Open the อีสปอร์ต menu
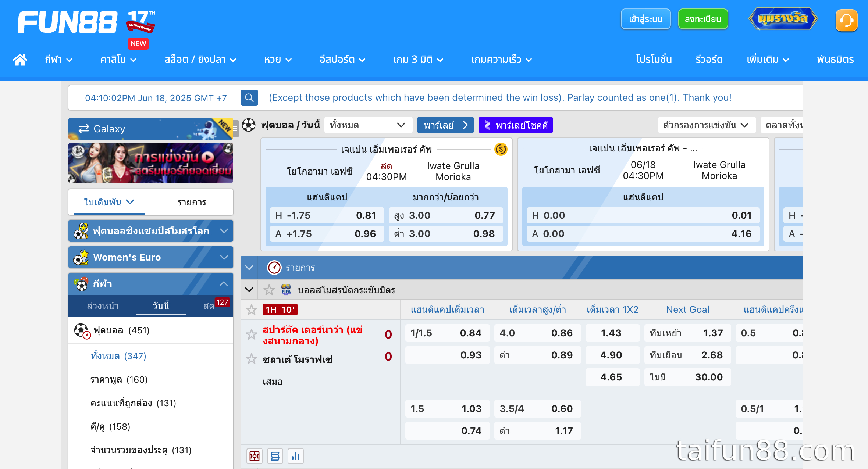This screenshot has width=868, height=469. tap(342, 60)
